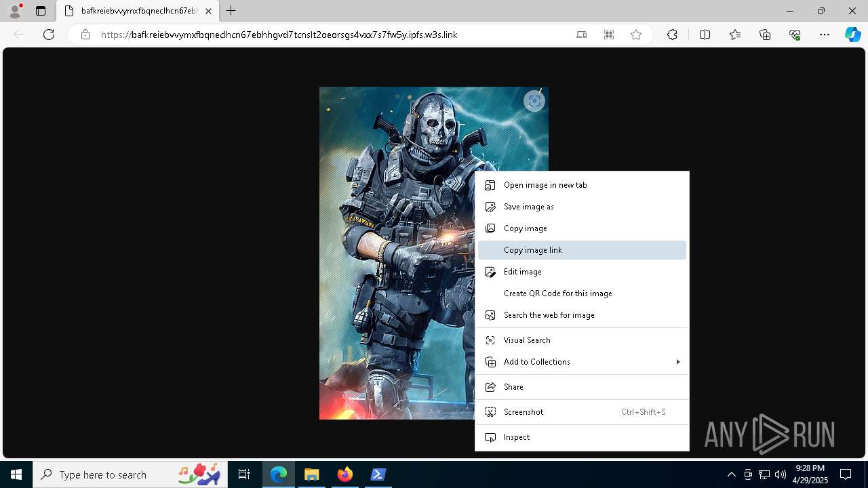Open the network tray icon
Viewport: 868px width, 488px height.
(764, 474)
